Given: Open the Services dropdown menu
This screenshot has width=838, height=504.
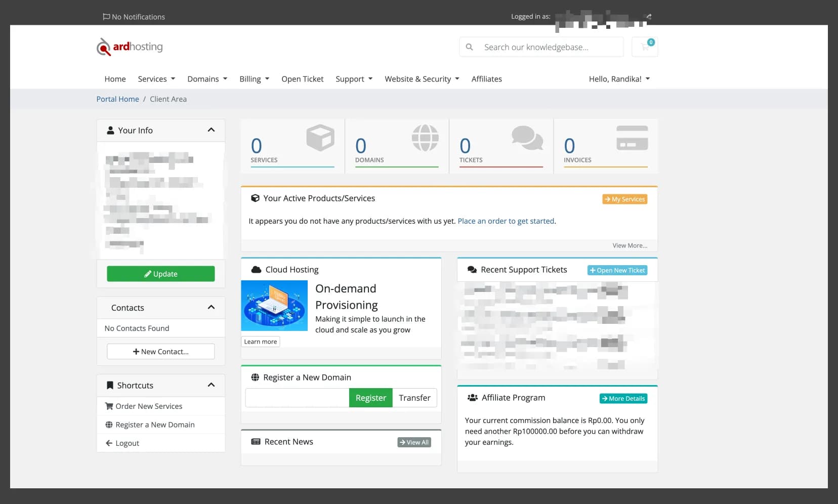Looking at the screenshot, I should point(156,79).
